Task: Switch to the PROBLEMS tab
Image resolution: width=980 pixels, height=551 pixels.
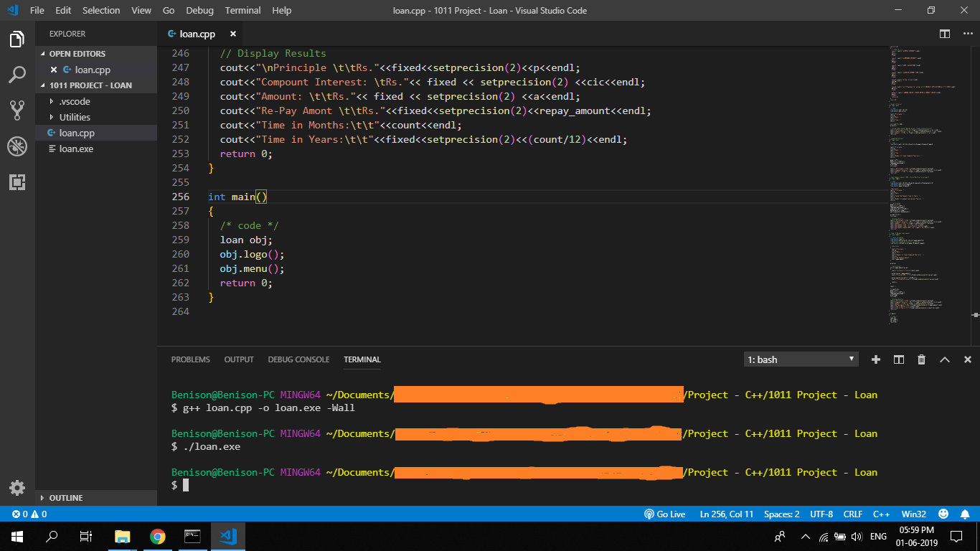Action: coord(190,359)
